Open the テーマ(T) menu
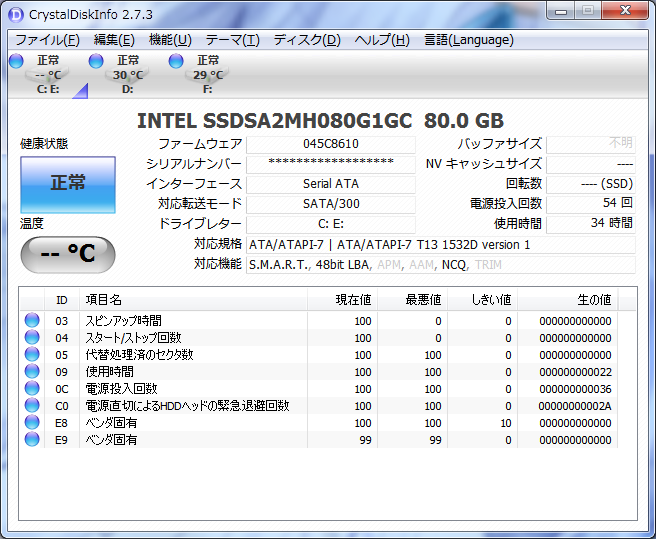Image resolution: width=656 pixels, height=539 pixels. pyautogui.click(x=233, y=40)
